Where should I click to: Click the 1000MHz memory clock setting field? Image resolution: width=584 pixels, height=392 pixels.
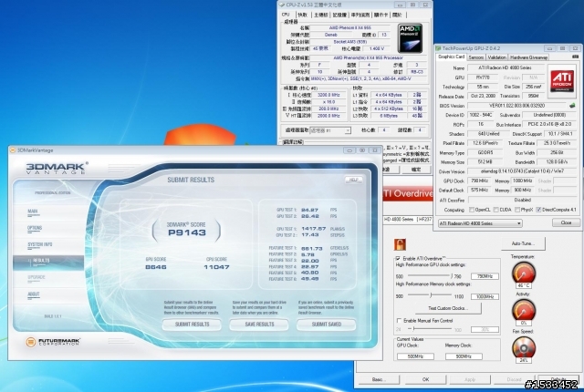[485, 296]
